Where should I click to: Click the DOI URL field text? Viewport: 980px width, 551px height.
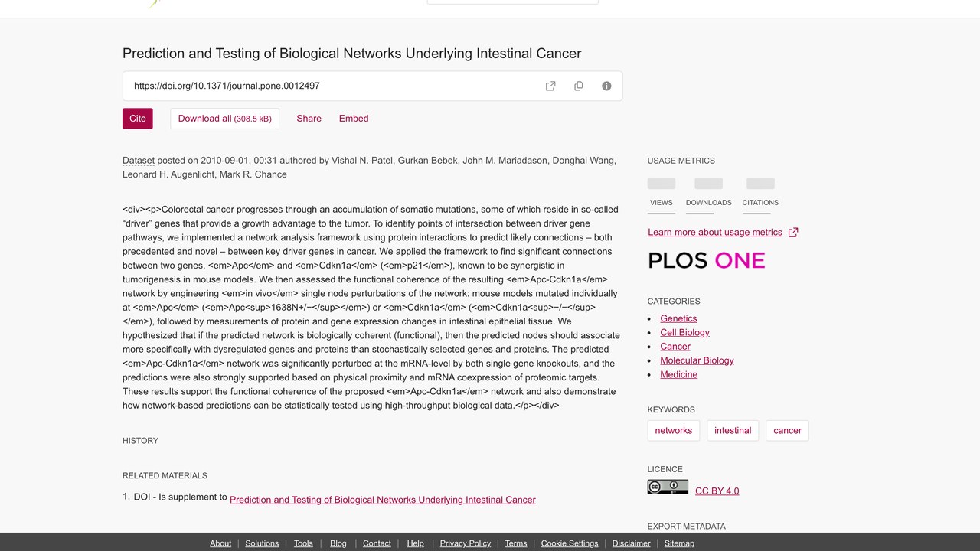click(227, 86)
